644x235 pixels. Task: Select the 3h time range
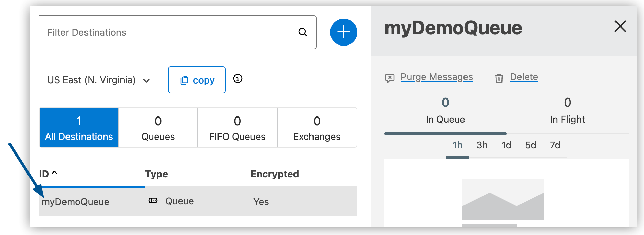coord(482,145)
